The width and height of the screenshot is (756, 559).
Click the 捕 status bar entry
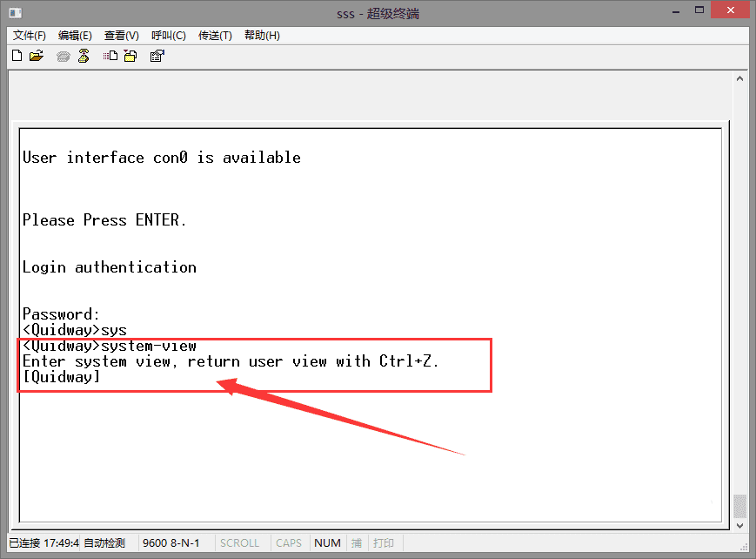click(357, 543)
